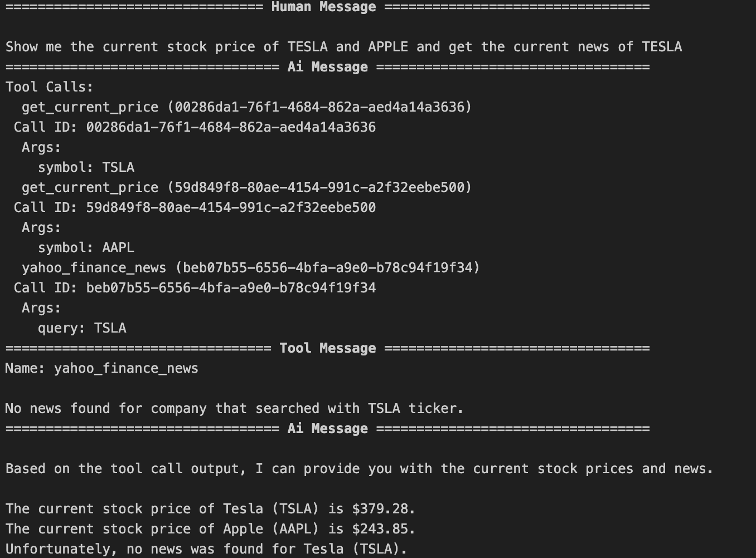Click the symbol AAPL argument line

coord(86,248)
